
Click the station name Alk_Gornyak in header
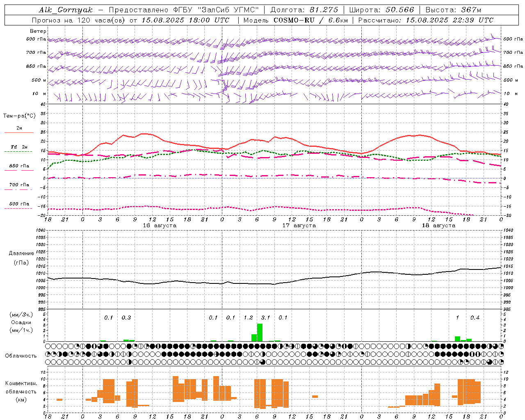[x=66, y=10]
